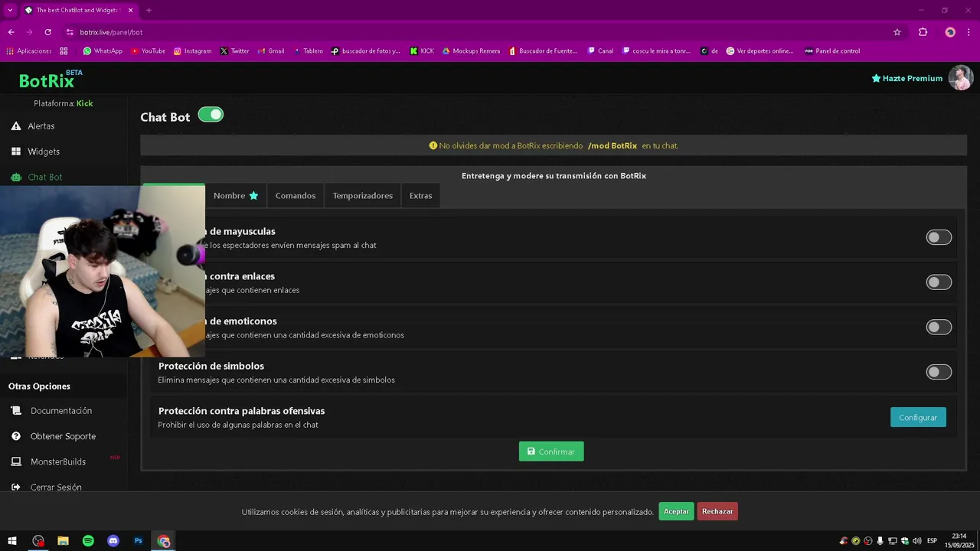This screenshot has height=551, width=980.
Task: Click the Documentación book icon
Action: coord(16,411)
